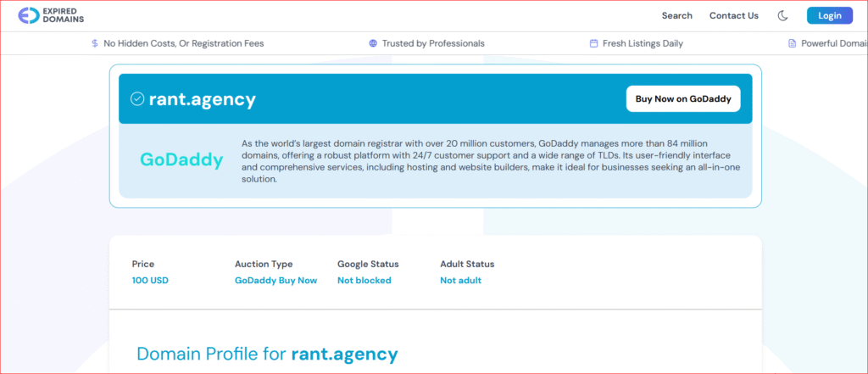This screenshot has width=868, height=374.
Task: Click the Google Status label
Action: click(x=368, y=264)
